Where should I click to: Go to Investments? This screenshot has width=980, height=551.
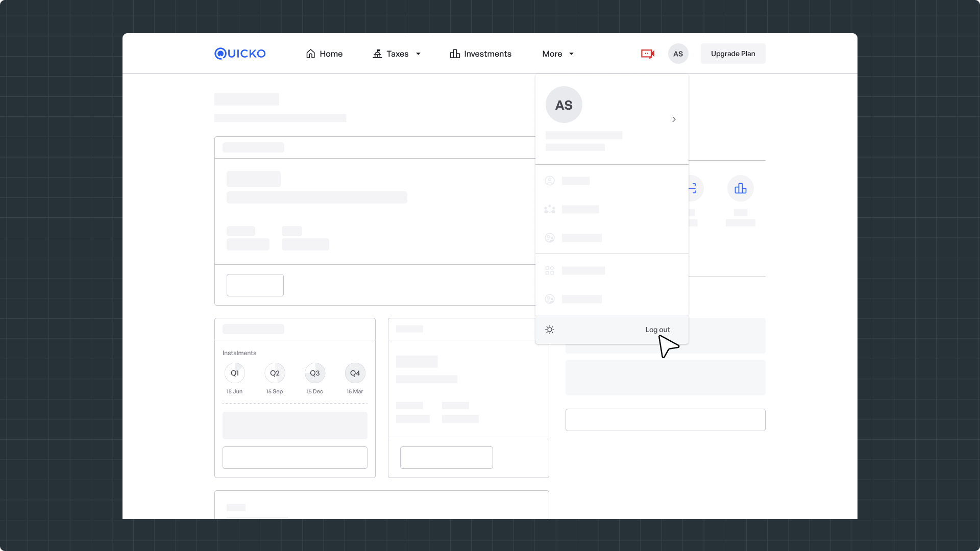click(x=480, y=54)
